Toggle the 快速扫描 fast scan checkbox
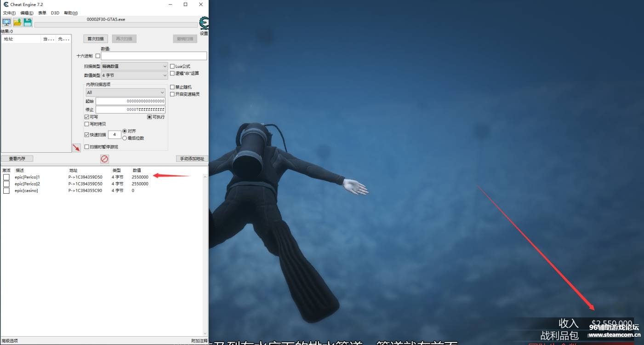 click(x=87, y=135)
